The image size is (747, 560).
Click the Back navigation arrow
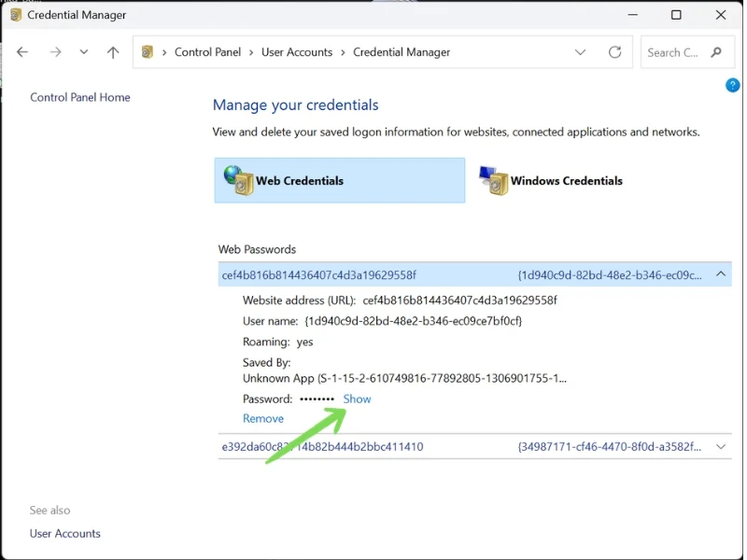[x=23, y=52]
